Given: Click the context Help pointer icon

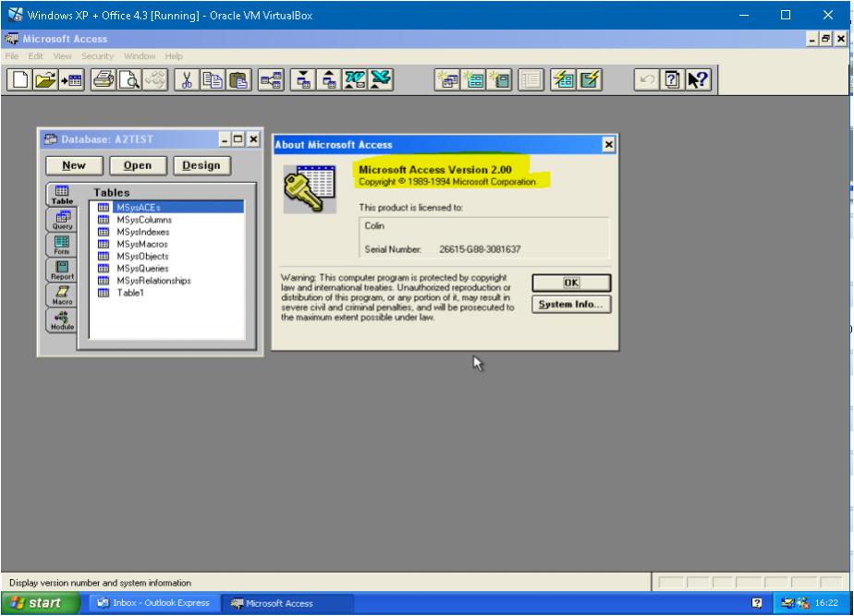Looking at the screenshot, I should pos(698,80).
